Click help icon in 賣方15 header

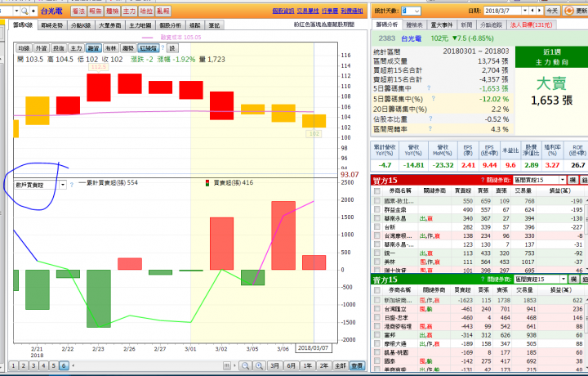[x=483, y=280]
